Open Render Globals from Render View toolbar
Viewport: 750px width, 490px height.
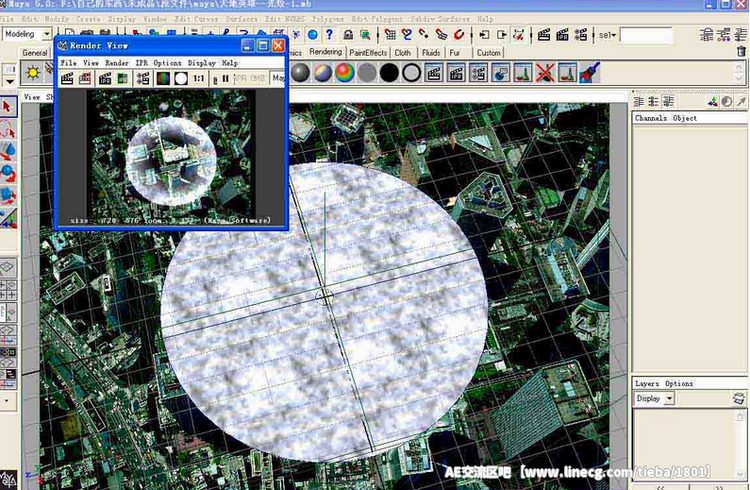(143, 78)
